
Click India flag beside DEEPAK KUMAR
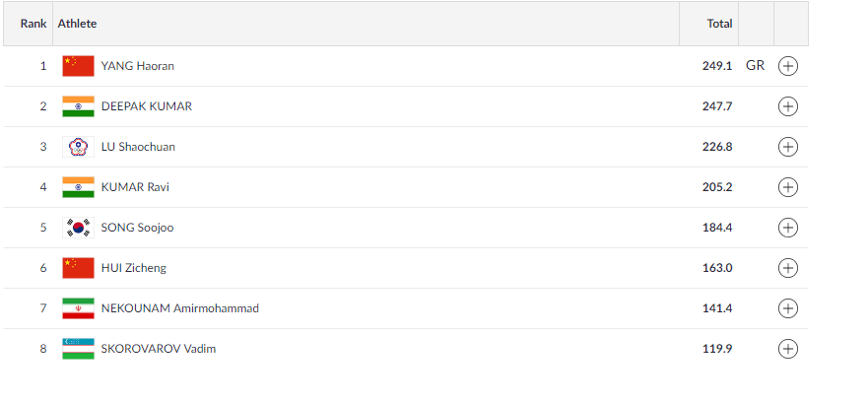(x=78, y=106)
